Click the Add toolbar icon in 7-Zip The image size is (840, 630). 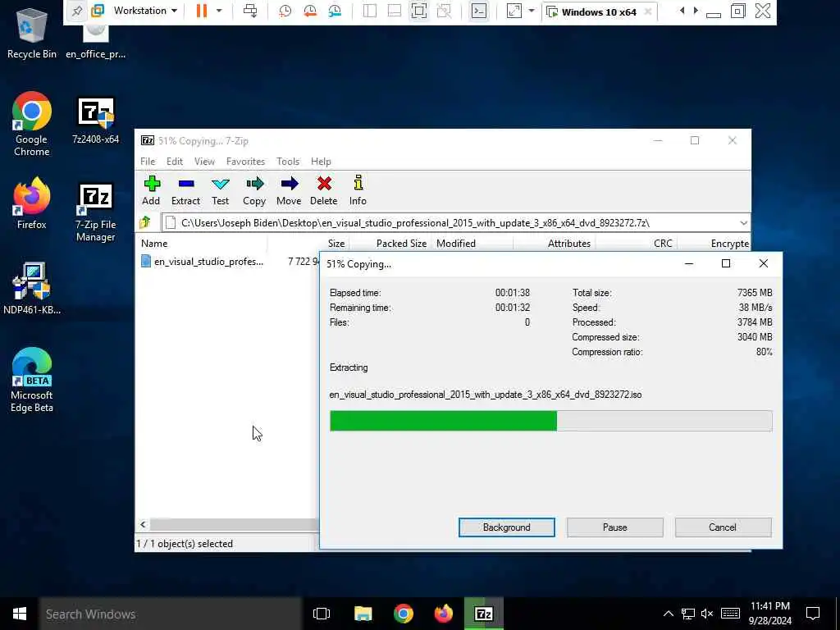coord(152,185)
